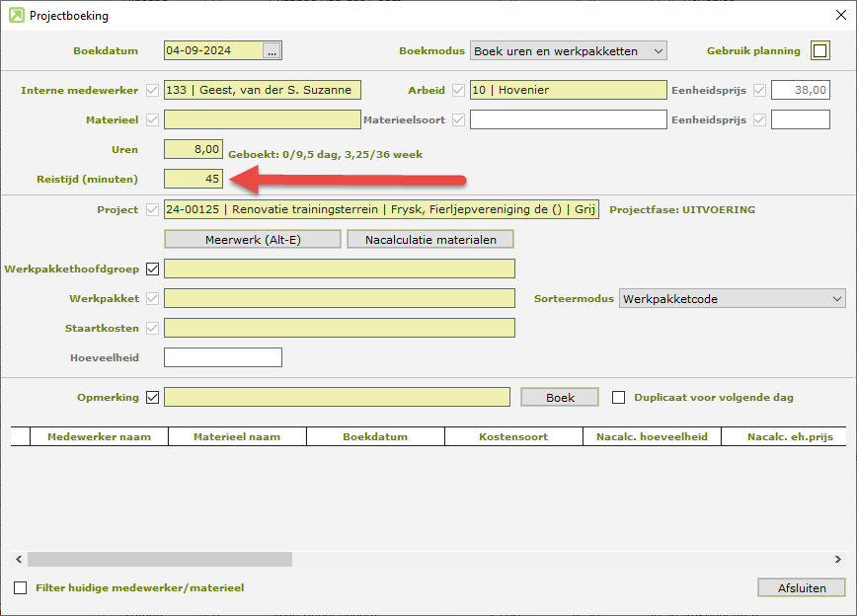Toggle the Werkpakkethoofdgroep checkbox
This screenshot has width=857, height=616.
[x=152, y=269]
